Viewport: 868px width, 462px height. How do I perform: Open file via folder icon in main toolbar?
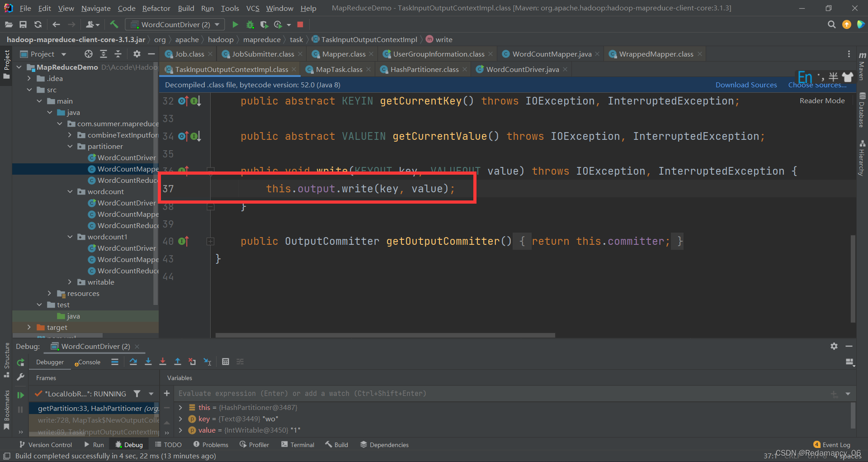[9, 24]
